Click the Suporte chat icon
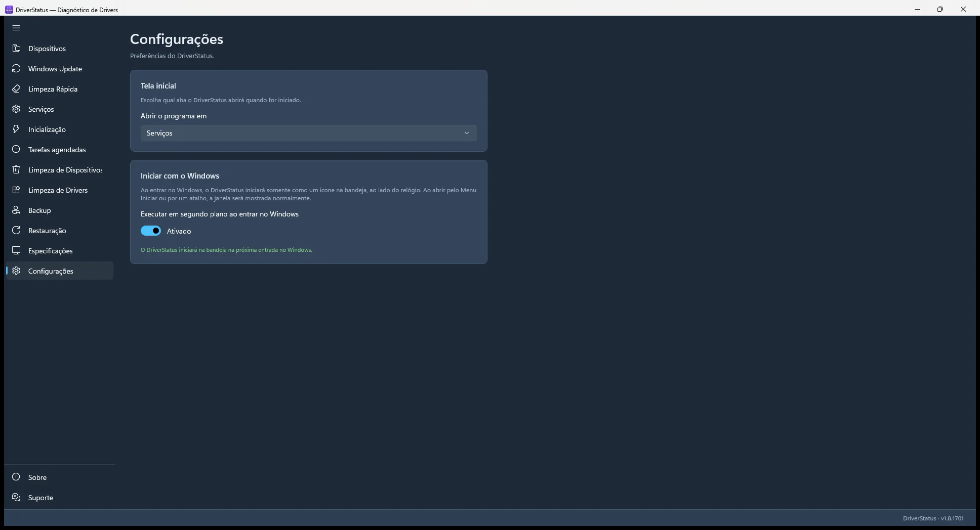980x530 pixels. point(16,498)
